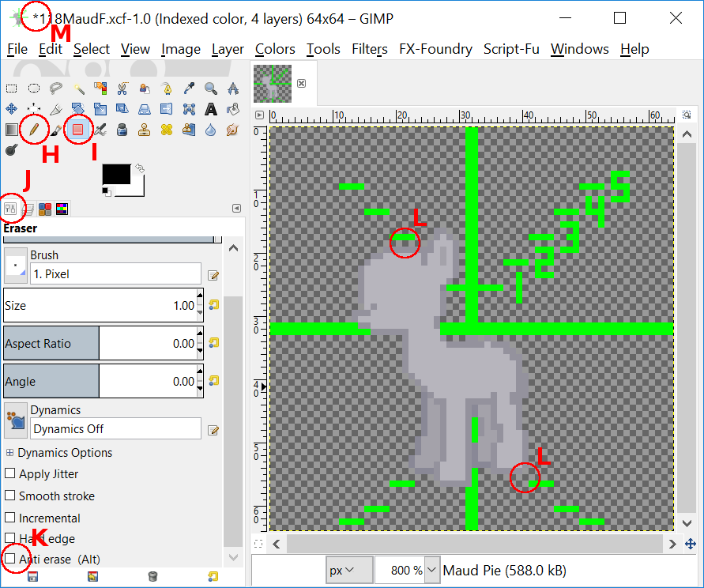Select the Ellipse Select tool
The height and width of the screenshot is (588, 704).
tap(34, 88)
